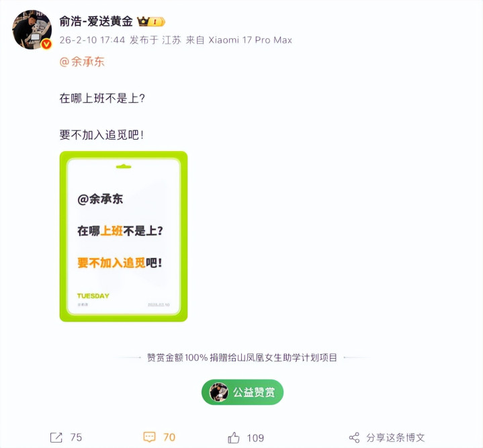Open the post timestamp 26-2-10 17:44
Viewport: 483px width, 448px height.
[92, 40]
